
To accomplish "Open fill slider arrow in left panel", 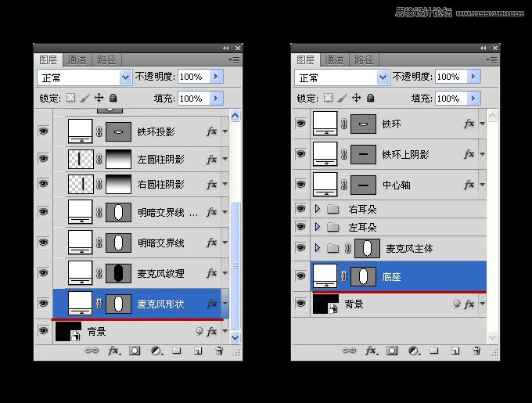I will (216, 99).
